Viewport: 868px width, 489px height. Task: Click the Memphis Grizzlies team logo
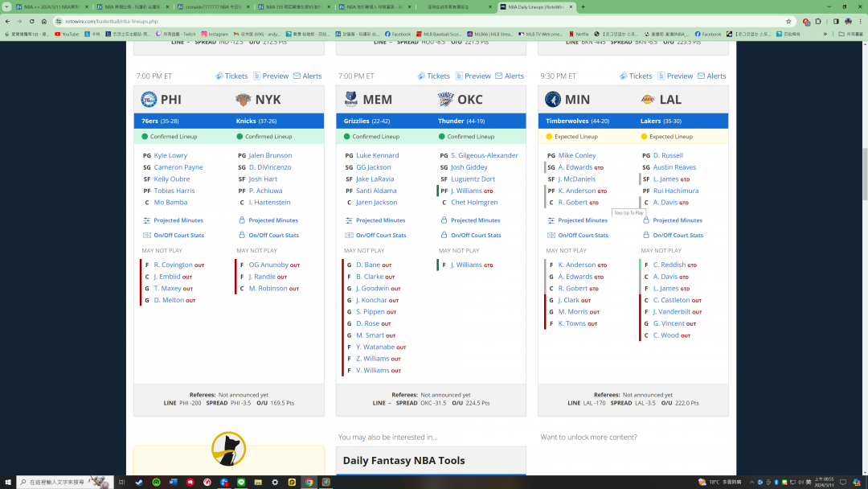[351, 100]
